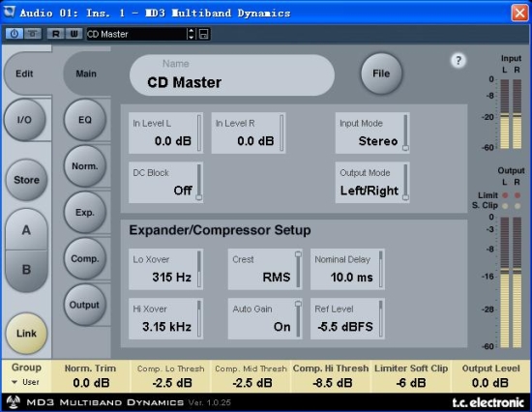Click the Norm. Trim 0.0 dB field
Viewport: 532px width, 412px height.
point(91,376)
